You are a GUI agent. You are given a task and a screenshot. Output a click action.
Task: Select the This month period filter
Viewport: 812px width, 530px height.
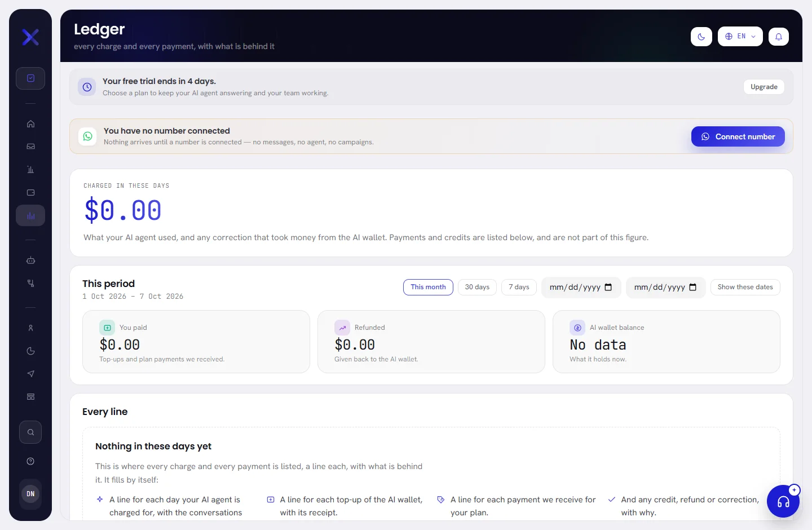[x=428, y=287]
